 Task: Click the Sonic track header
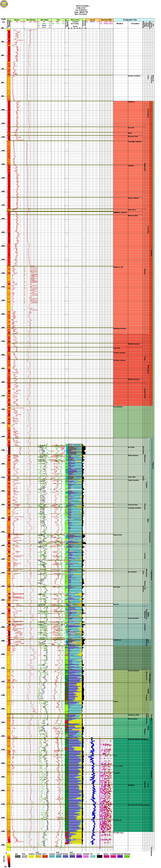click(x=58, y=20)
